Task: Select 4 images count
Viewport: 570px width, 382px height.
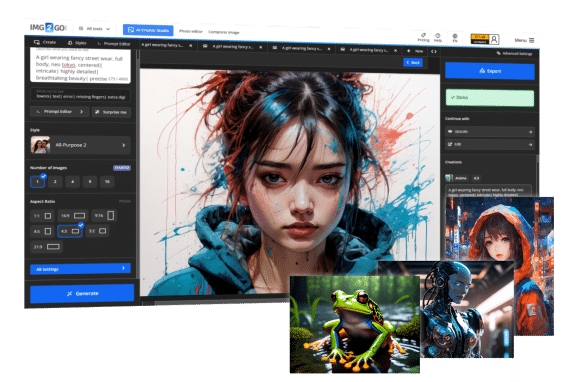Action: point(72,181)
